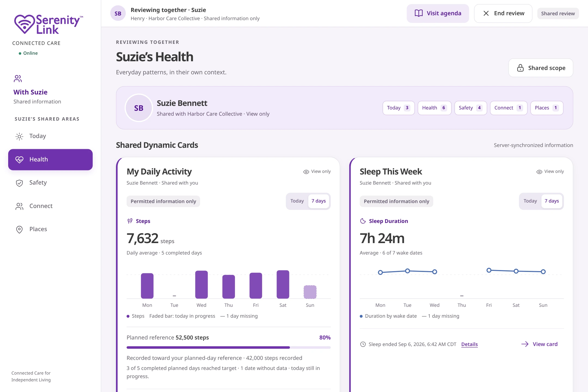Select 7 days on My Daily Activity

(x=318, y=201)
